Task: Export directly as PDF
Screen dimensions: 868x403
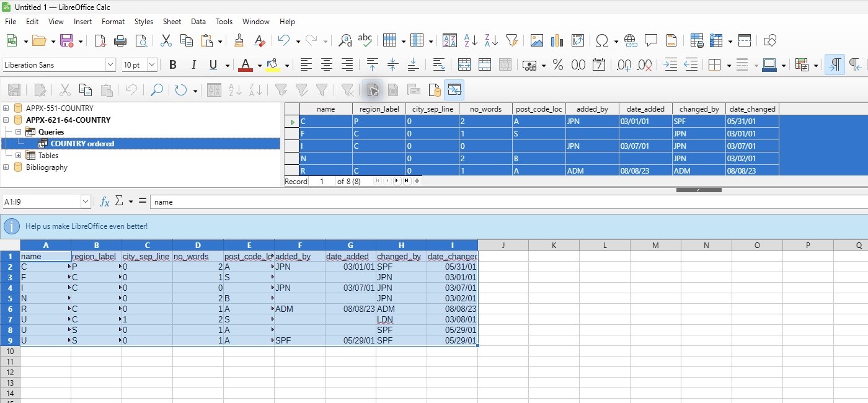Action: click(100, 40)
